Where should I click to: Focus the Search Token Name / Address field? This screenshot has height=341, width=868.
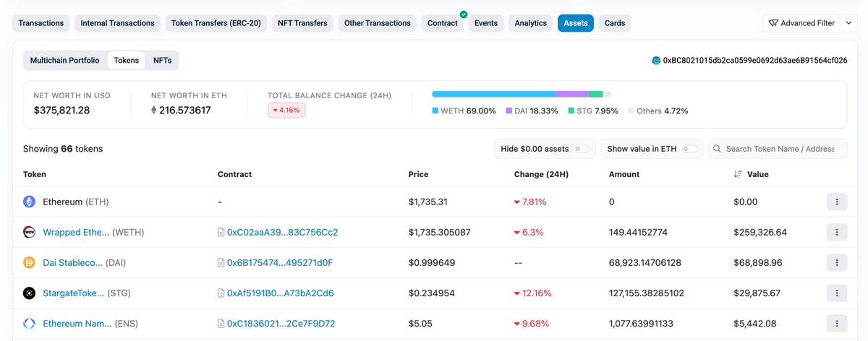point(778,149)
